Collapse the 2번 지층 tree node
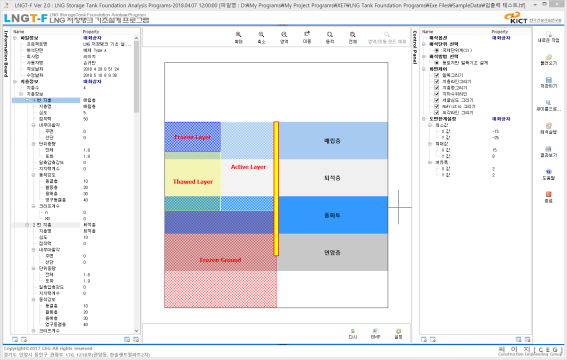The width and height of the screenshot is (567, 360). coord(27,225)
